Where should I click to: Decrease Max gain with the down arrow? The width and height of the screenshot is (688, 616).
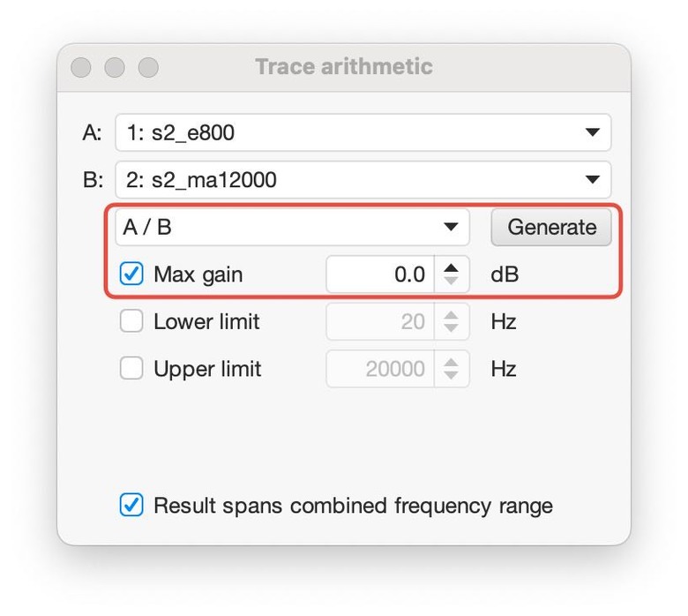pos(451,281)
